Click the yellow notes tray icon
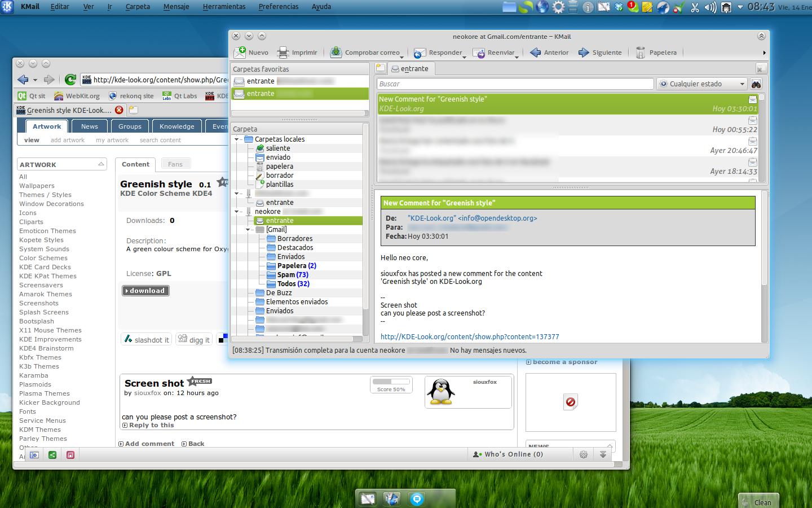The width and height of the screenshot is (812, 508). [647, 7]
